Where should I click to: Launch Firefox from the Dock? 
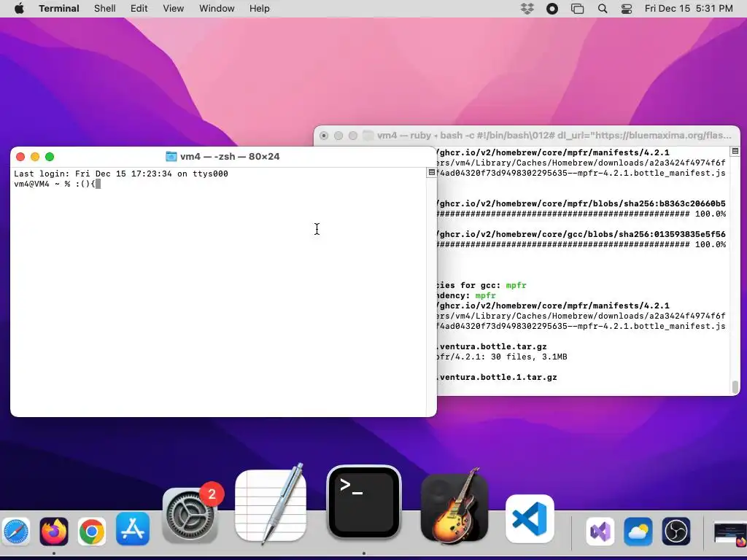point(54,531)
